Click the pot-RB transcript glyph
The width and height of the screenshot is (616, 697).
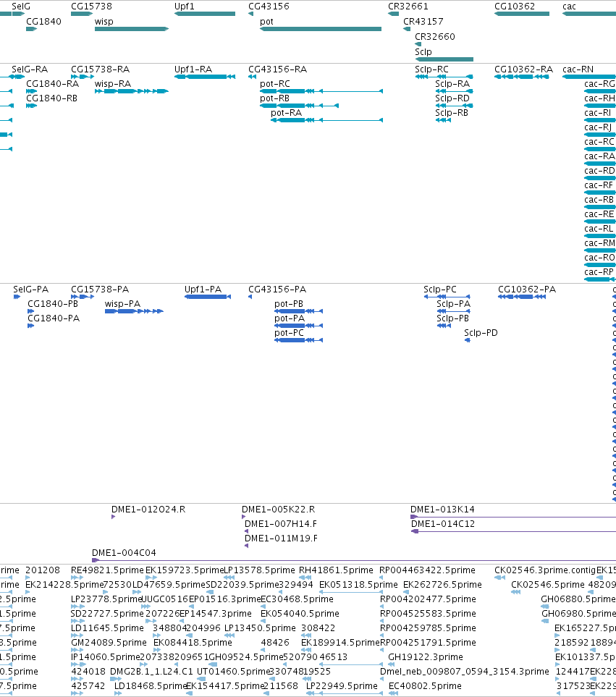click(299, 106)
